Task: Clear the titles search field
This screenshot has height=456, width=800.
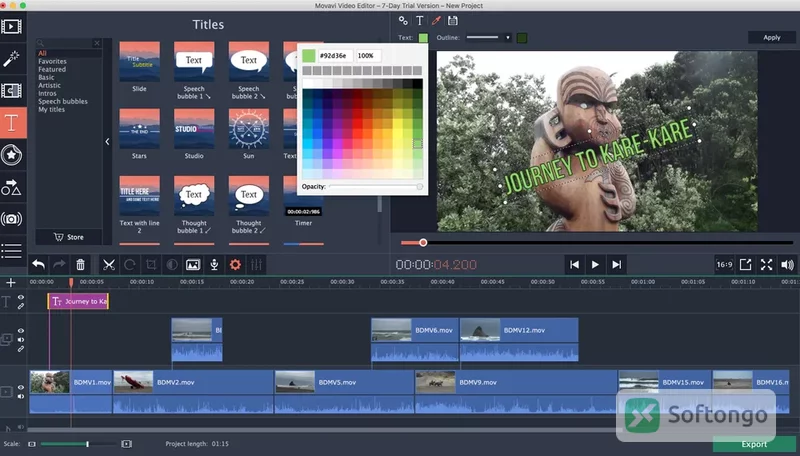Action: coord(97,43)
